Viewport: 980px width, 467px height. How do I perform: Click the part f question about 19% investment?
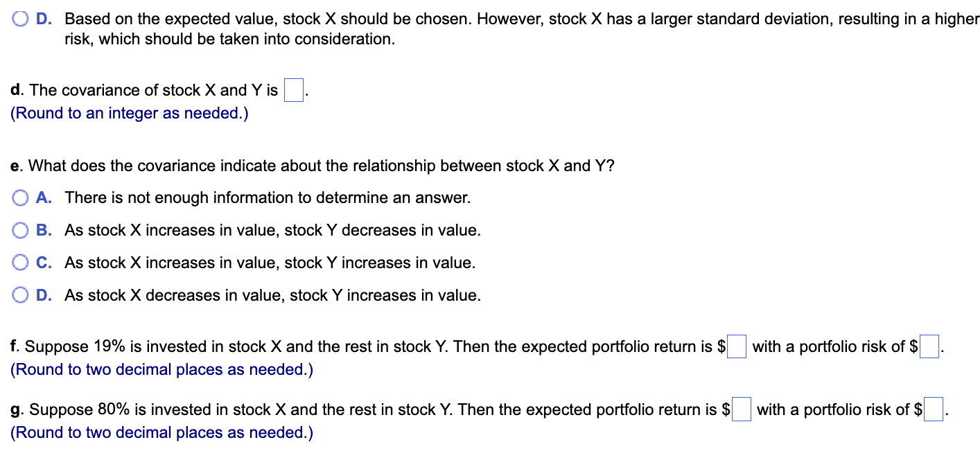click(360, 346)
